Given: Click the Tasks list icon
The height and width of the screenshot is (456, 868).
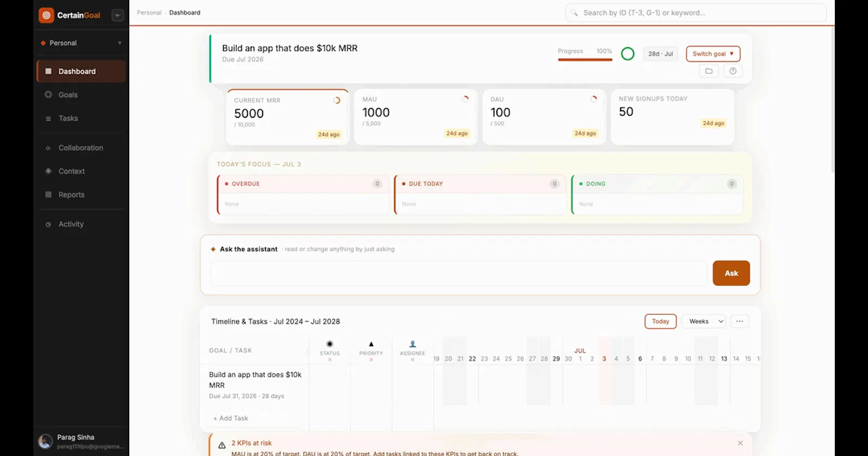Looking at the screenshot, I should click(x=48, y=118).
